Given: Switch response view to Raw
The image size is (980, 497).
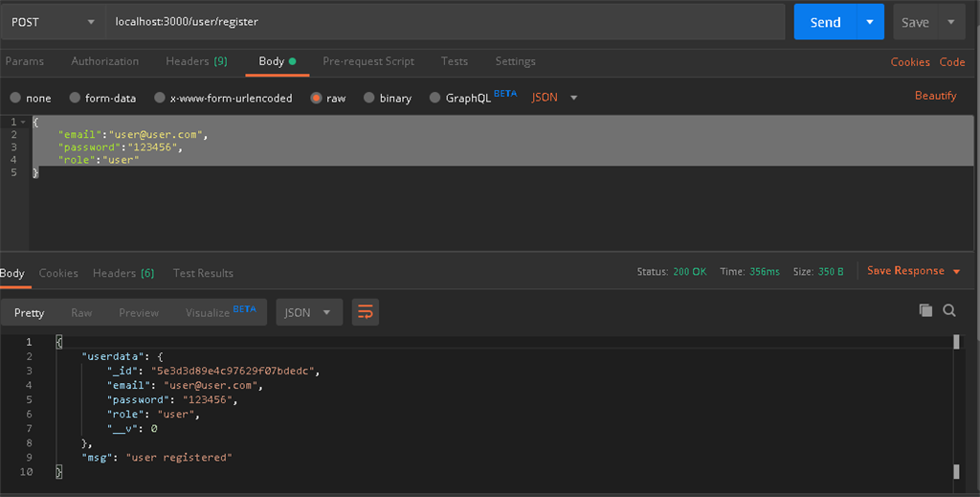Looking at the screenshot, I should 81,312.
